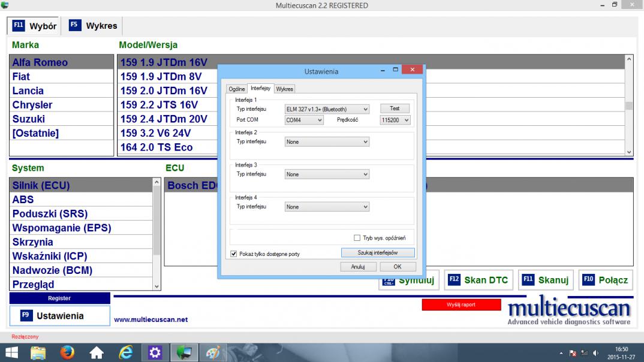Select the F11 Wybór main tab

coord(34,26)
